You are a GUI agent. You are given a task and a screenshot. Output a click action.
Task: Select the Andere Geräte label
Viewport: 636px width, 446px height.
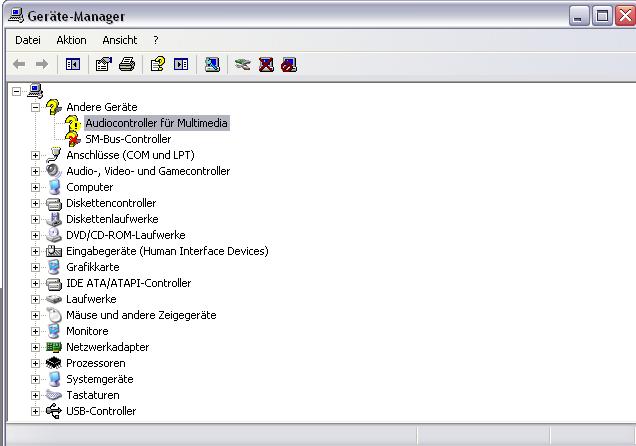click(x=102, y=107)
